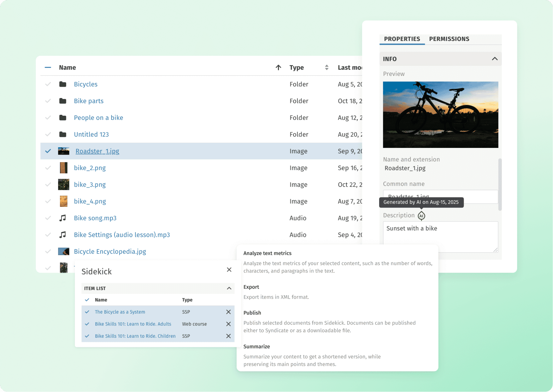Click the music note icon for Bike song.mp3
The image size is (553, 392).
(x=63, y=218)
